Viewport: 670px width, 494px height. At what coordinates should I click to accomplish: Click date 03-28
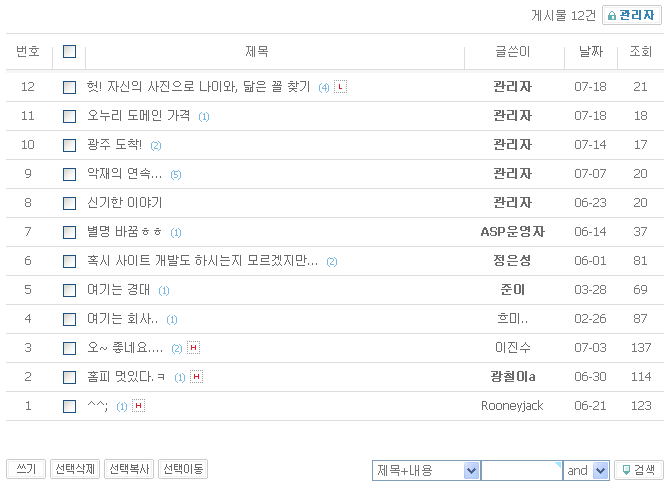coord(590,290)
